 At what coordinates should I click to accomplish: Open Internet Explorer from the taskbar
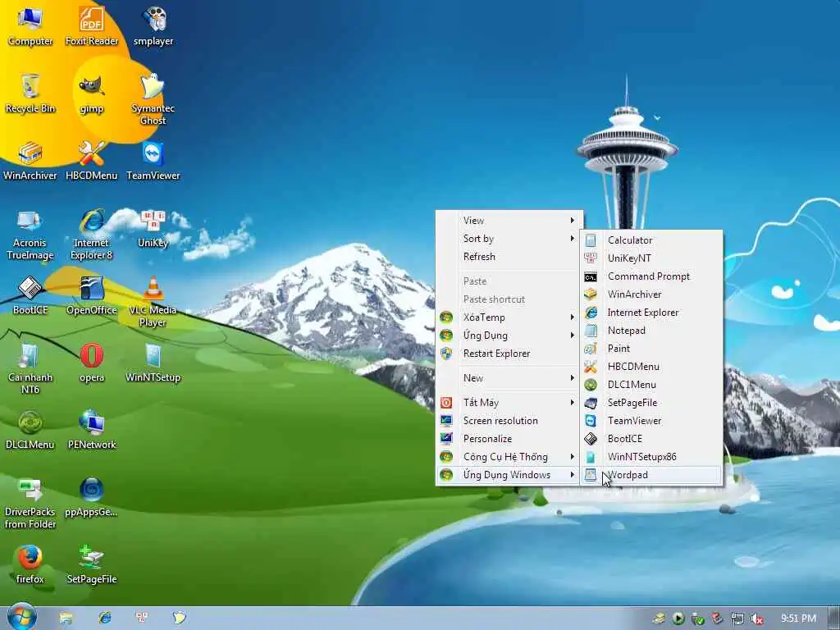click(x=104, y=619)
